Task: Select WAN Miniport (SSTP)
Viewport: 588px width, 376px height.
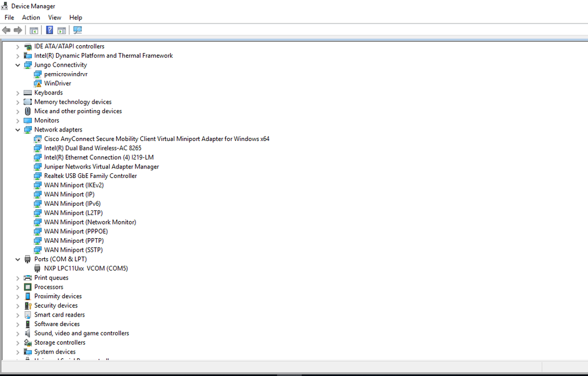Action: [74, 250]
